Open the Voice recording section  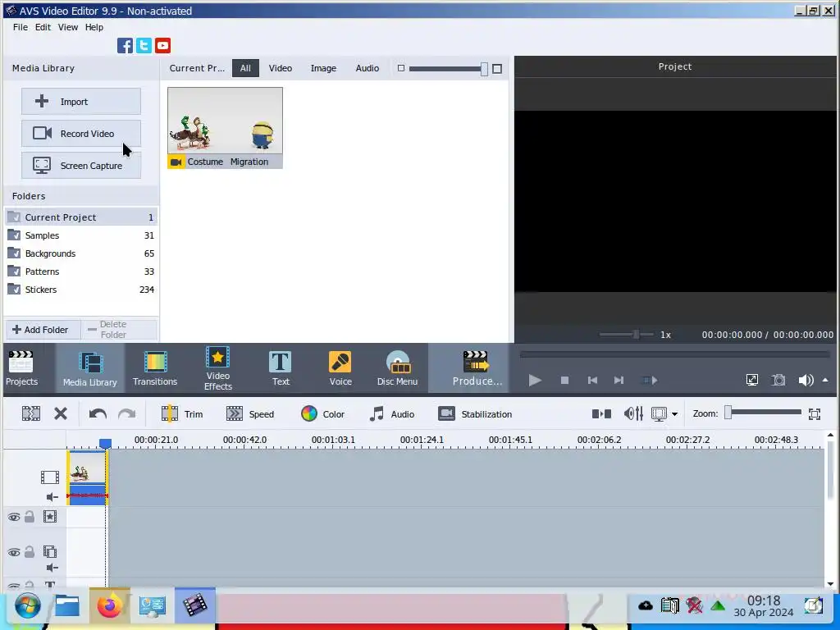340,368
